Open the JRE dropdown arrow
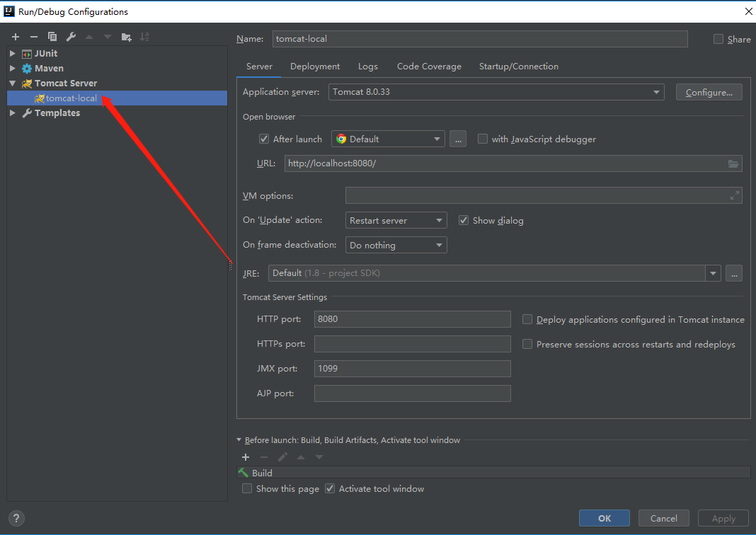Screen dimensions: 756x535 [713, 273]
